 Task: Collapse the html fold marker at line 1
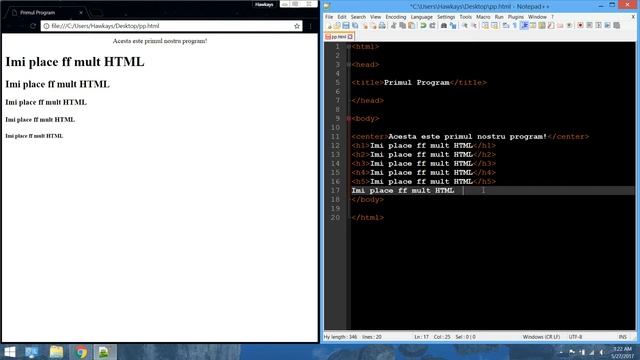click(349, 47)
